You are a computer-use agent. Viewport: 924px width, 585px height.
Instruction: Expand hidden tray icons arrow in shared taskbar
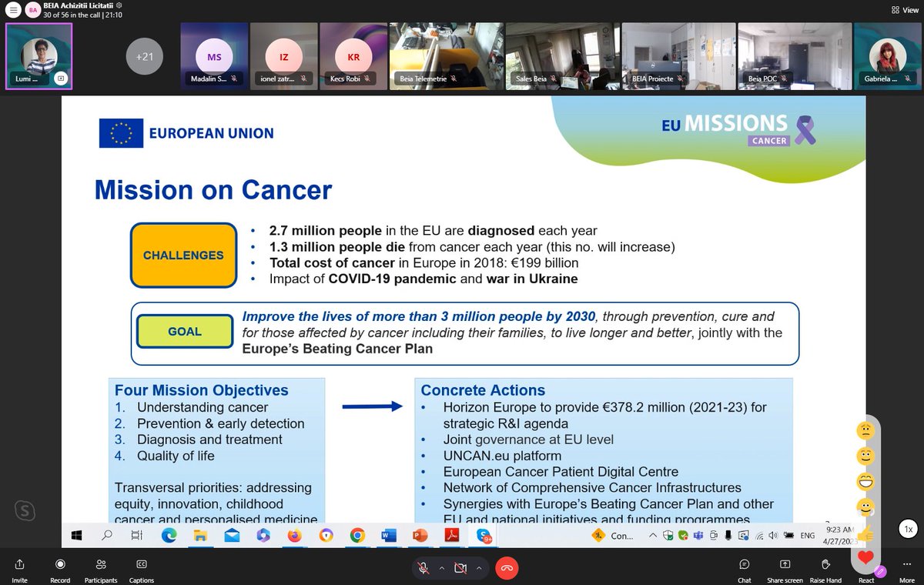click(x=653, y=535)
